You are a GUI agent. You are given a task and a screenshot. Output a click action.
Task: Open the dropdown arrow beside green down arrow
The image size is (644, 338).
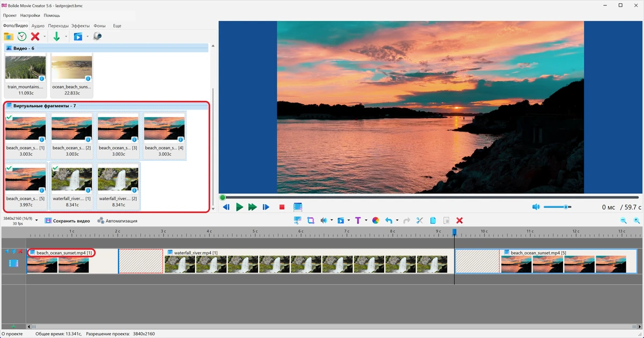point(66,37)
